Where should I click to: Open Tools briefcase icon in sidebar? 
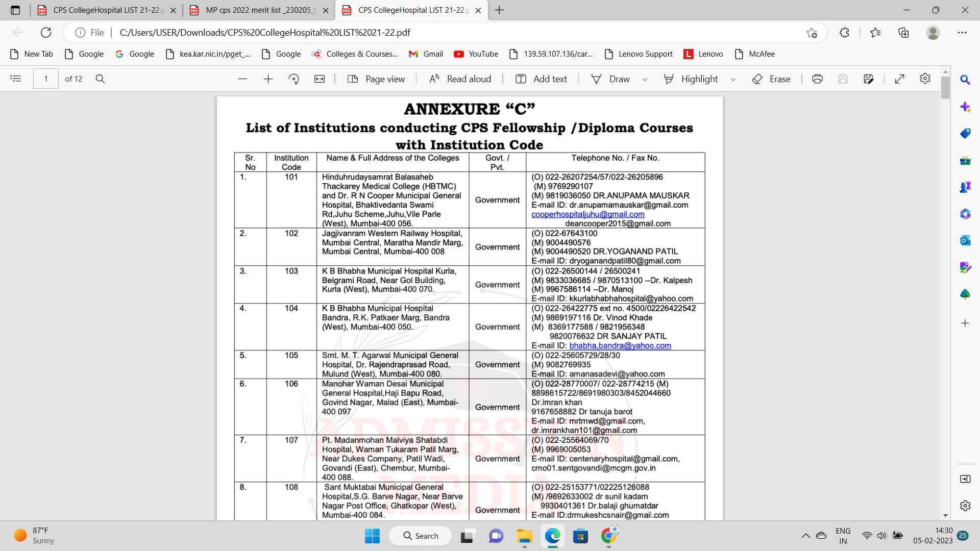[965, 160]
